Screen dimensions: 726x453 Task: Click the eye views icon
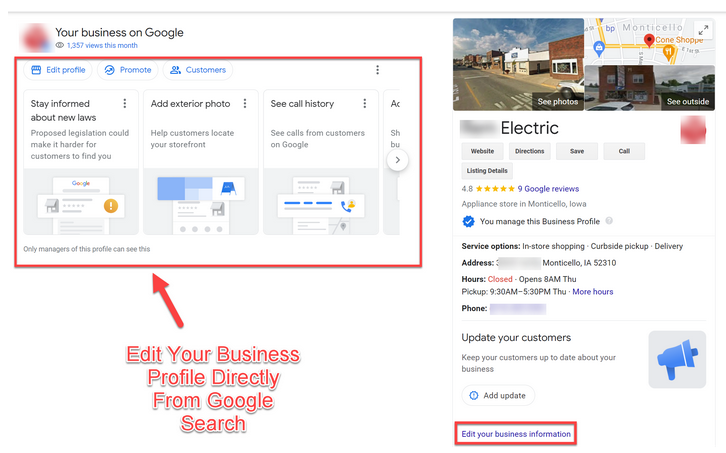click(x=60, y=45)
